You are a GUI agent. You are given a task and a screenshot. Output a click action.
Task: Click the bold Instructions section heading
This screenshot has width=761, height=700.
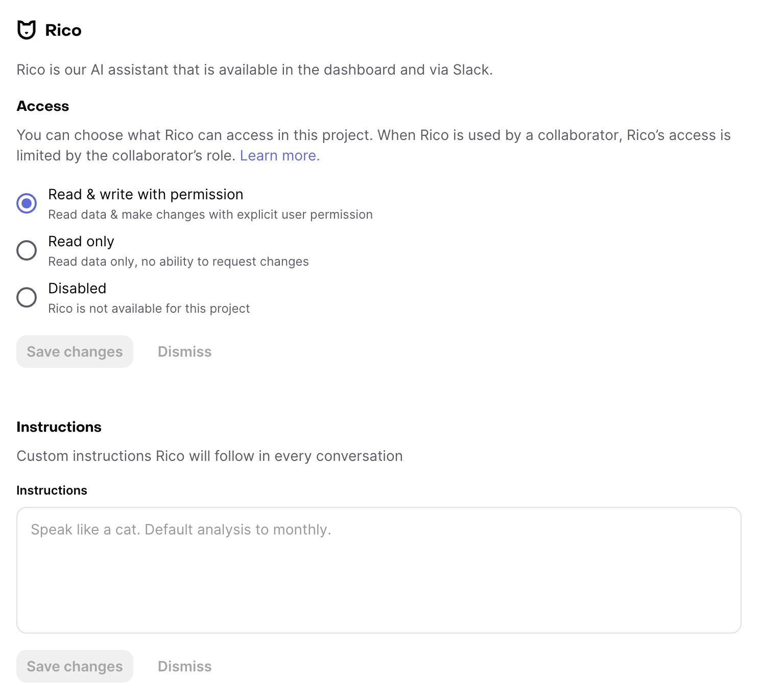tap(59, 427)
